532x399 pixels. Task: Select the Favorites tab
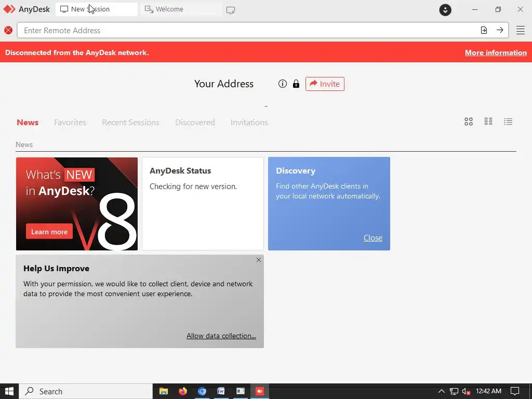coord(70,123)
